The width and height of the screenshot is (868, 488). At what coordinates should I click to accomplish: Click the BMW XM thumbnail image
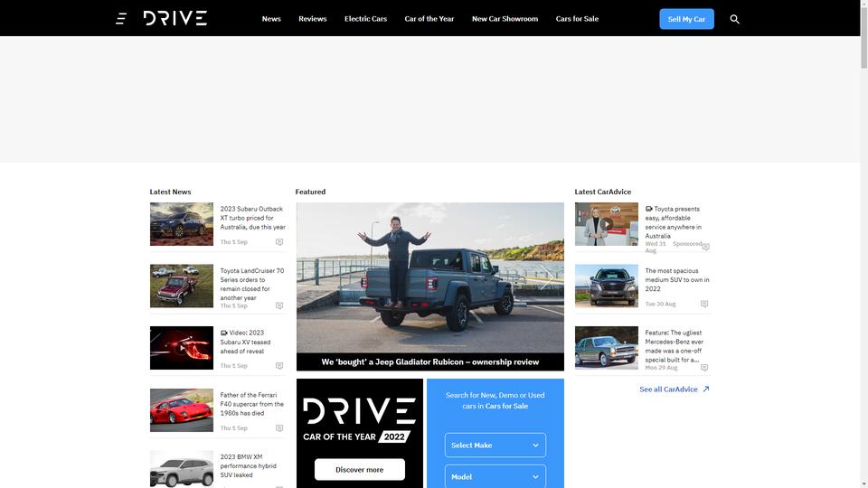click(x=182, y=469)
